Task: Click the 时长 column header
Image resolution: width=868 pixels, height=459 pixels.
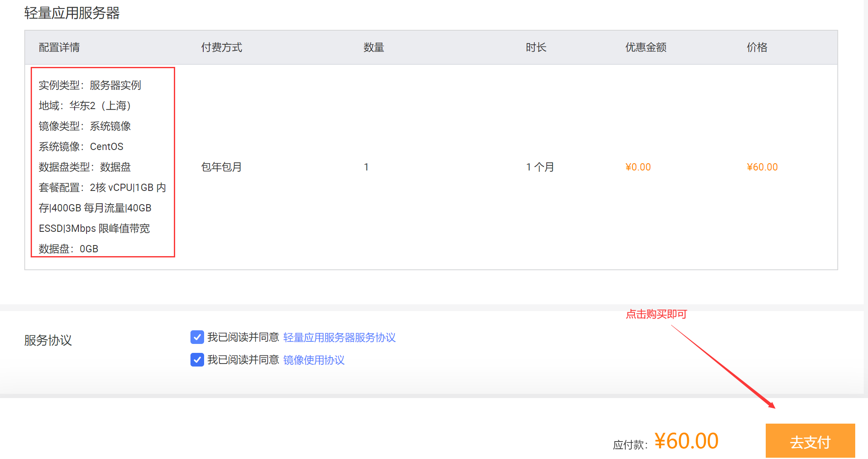Action: [536, 47]
